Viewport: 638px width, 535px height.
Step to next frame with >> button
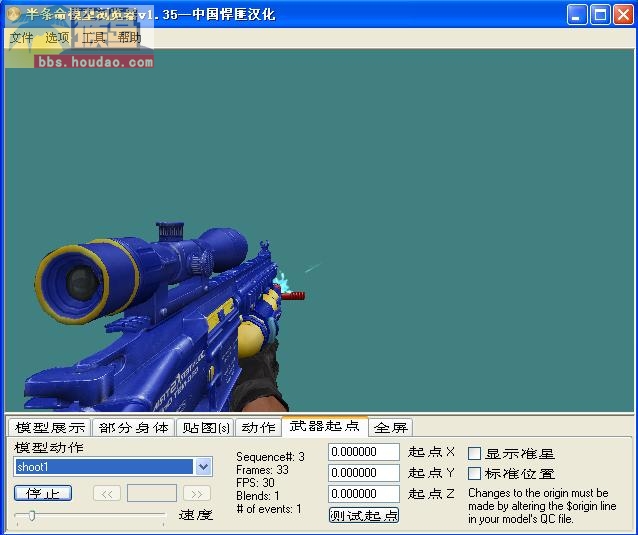pyautogui.click(x=197, y=494)
